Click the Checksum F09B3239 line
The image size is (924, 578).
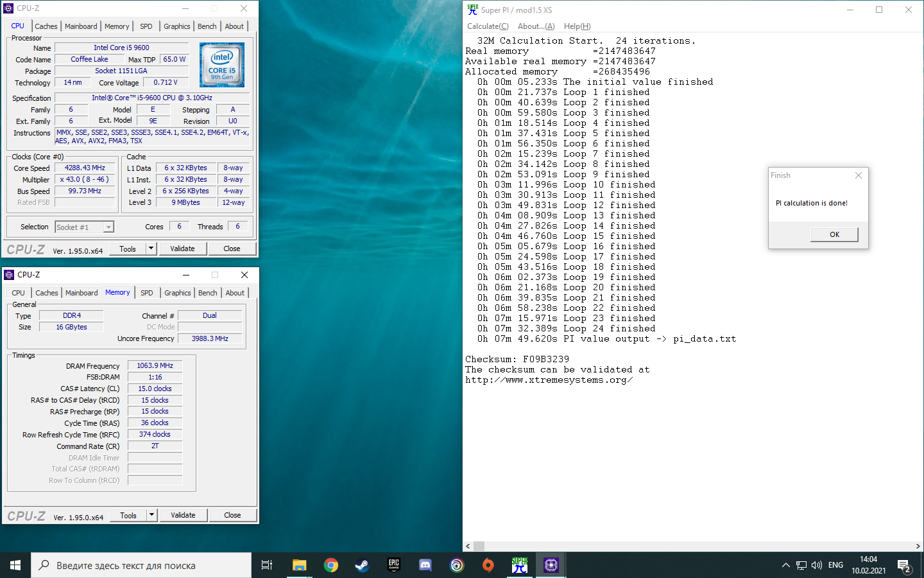tap(517, 359)
